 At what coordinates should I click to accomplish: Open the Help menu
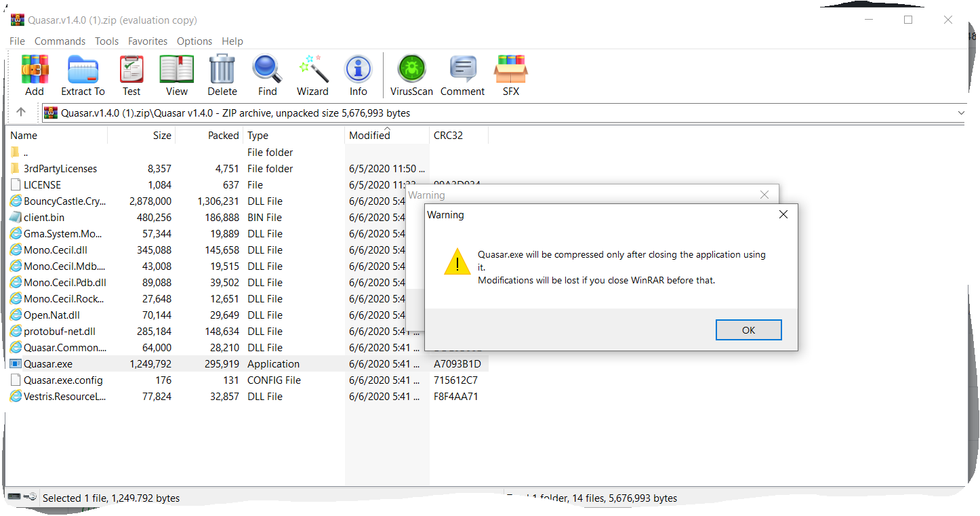[232, 41]
